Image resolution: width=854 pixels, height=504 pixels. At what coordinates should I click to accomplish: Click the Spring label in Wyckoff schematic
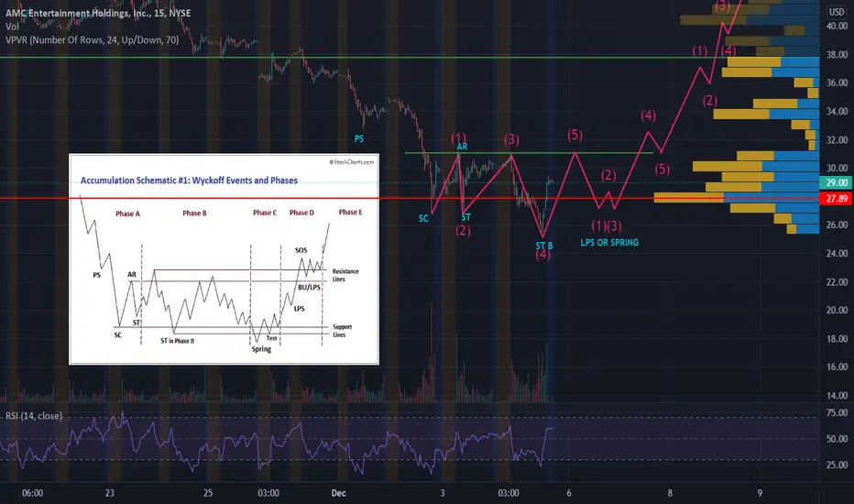tap(261, 349)
